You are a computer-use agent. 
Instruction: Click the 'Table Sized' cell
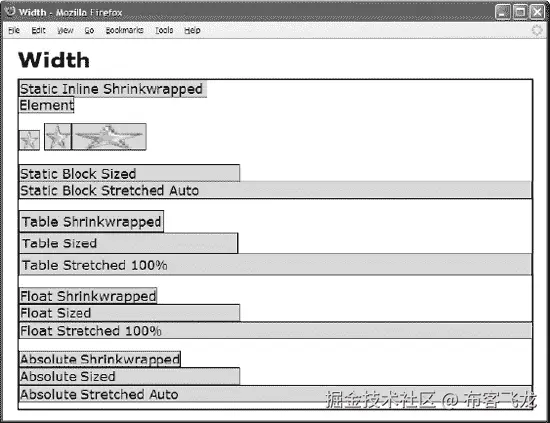[x=129, y=243]
